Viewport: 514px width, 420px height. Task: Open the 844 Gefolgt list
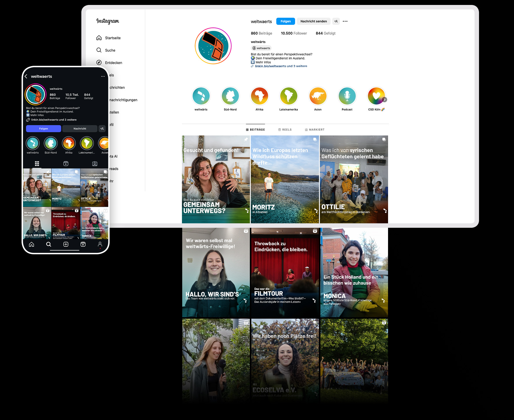click(326, 33)
